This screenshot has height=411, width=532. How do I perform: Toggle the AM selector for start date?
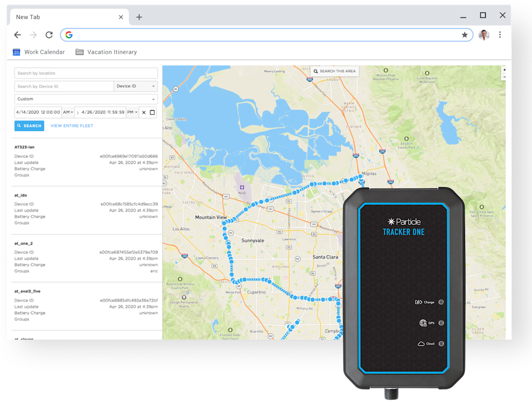pos(68,112)
